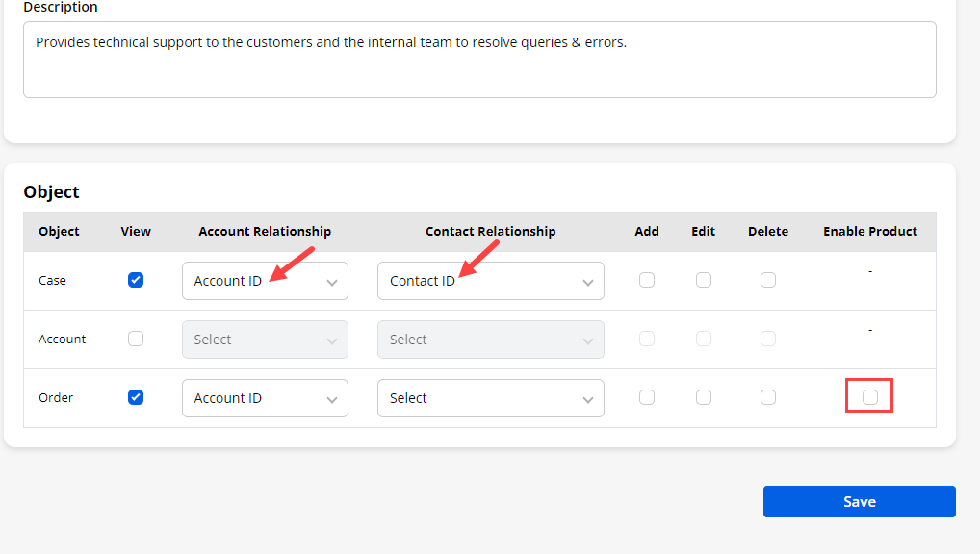Check Enable Product for Order
The width and height of the screenshot is (980, 554).
point(870,396)
